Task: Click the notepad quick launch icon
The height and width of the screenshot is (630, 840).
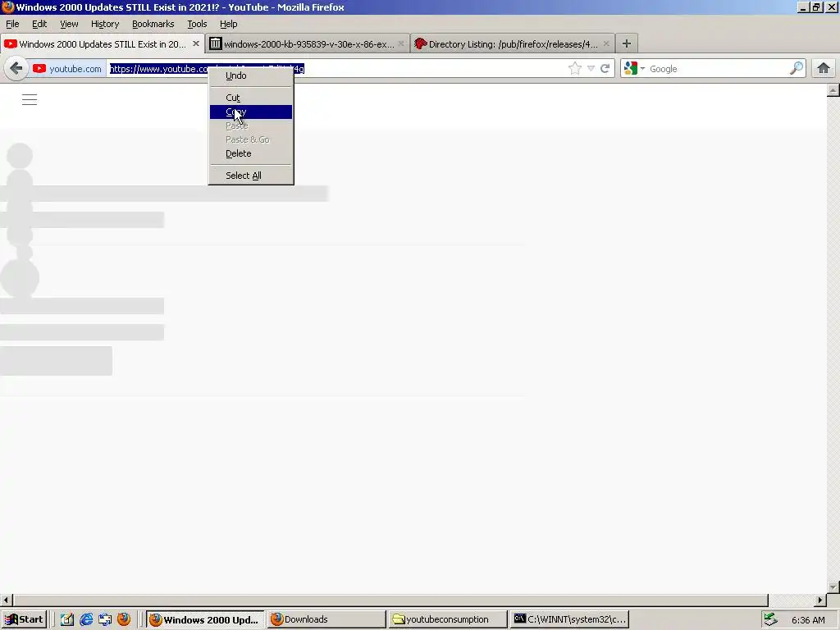Action: click(x=67, y=619)
